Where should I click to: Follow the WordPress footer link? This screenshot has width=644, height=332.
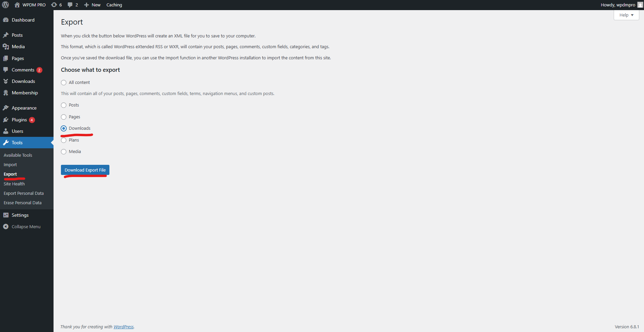click(124, 327)
